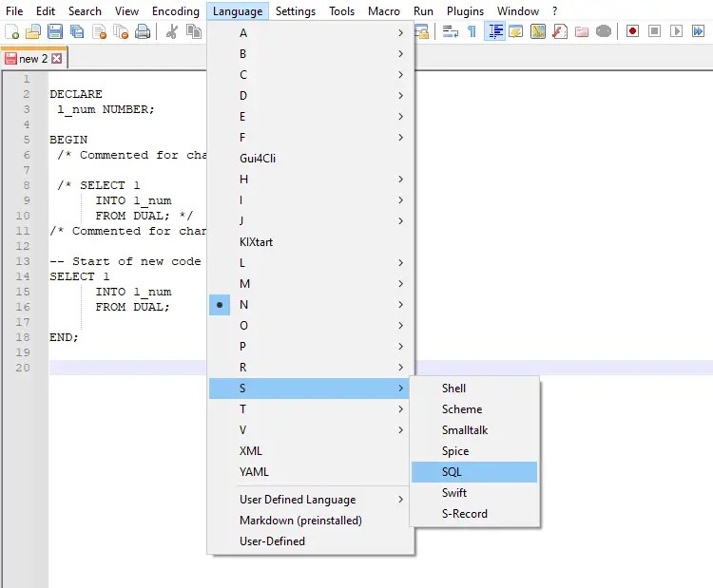Screen dimensions: 713x588
Task: Open the Macro menu
Action: (x=384, y=10)
